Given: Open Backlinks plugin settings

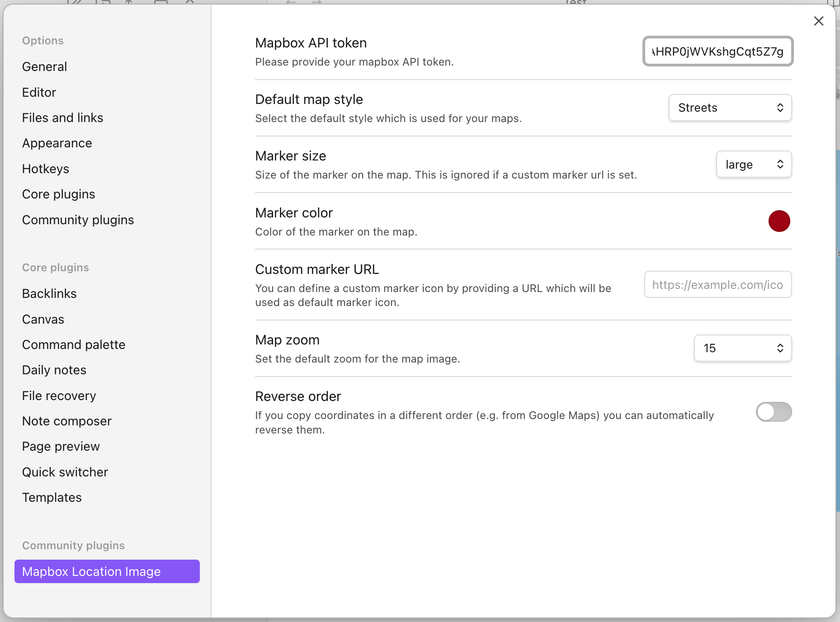Looking at the screenshot, I should [x=49, y=293].
